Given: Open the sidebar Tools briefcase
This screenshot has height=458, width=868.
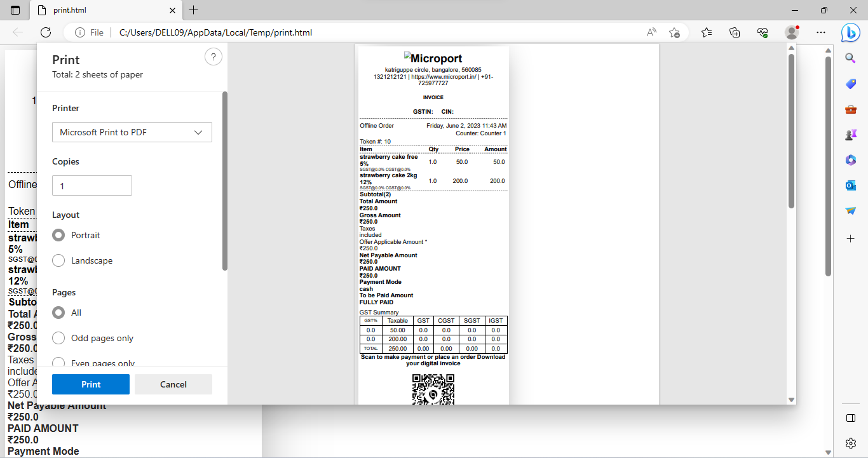Looking at the screenshot, I should (x=851, y=109).
